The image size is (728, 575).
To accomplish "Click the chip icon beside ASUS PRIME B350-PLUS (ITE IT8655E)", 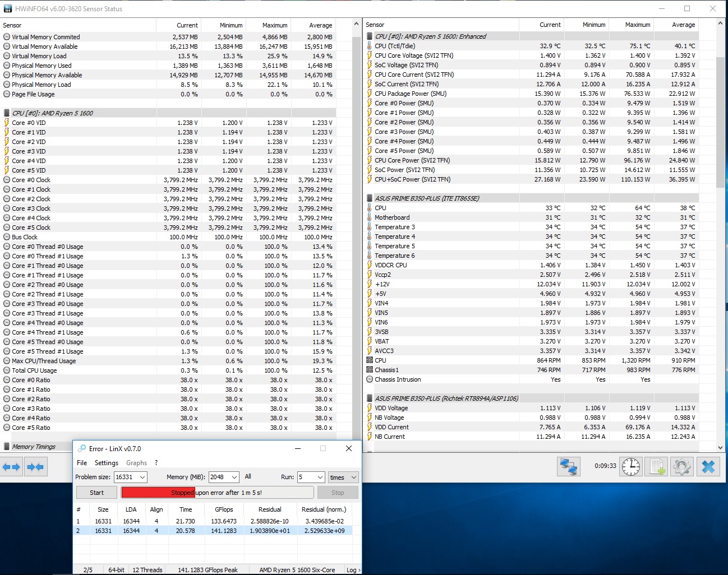I will pos(370,198).
